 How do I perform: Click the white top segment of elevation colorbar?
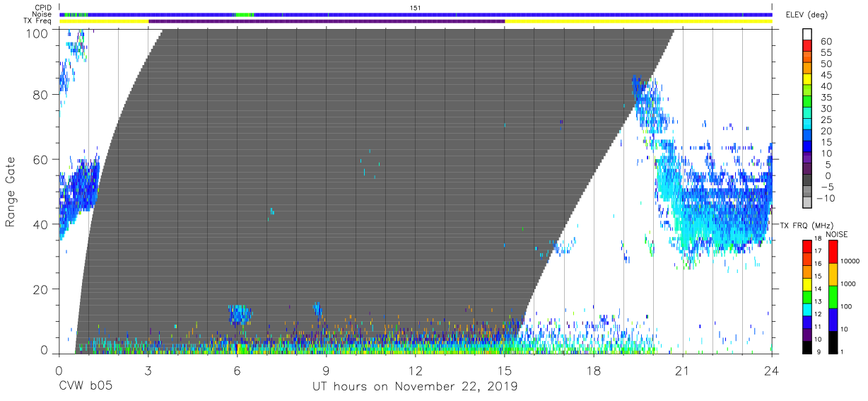(x=807, y=33)
